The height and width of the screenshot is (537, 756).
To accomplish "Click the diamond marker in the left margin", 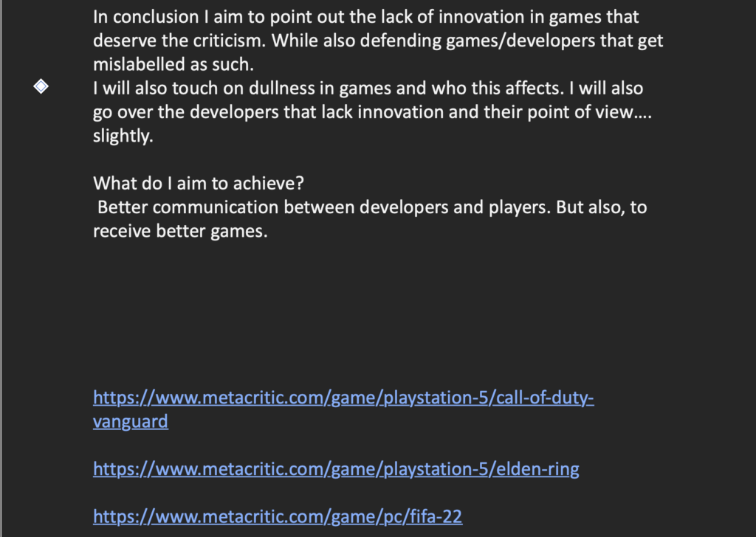I will (41, 87).
